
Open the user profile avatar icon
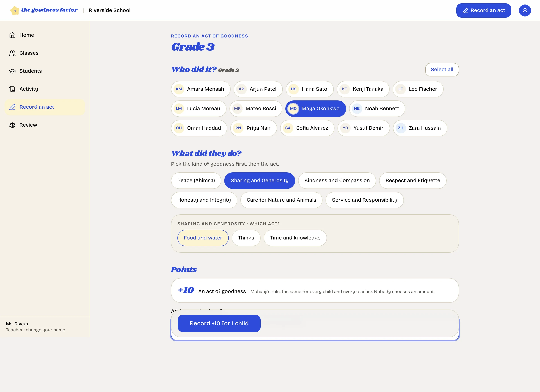pyautogui.click(x=525, y=10)
